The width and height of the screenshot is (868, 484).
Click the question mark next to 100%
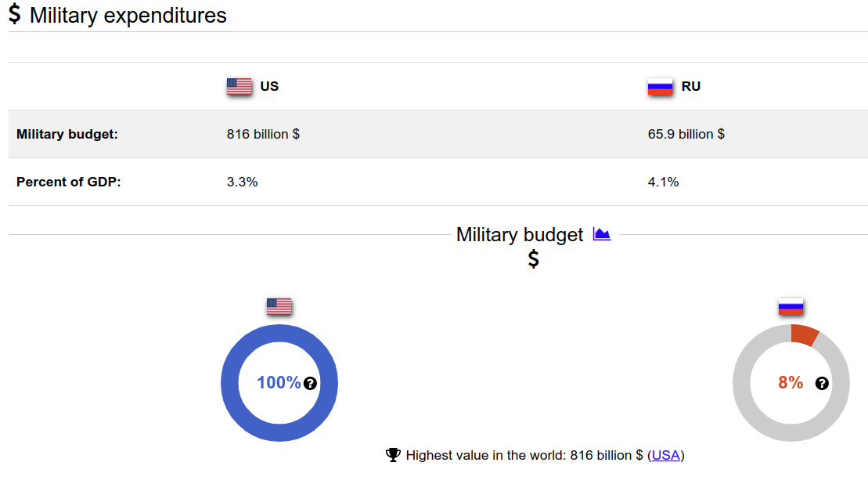pos(310,383)
